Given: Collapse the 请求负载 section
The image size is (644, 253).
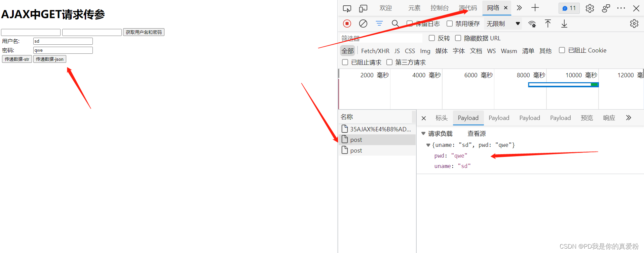Looking at the screenshot, I should coord(423,133).
